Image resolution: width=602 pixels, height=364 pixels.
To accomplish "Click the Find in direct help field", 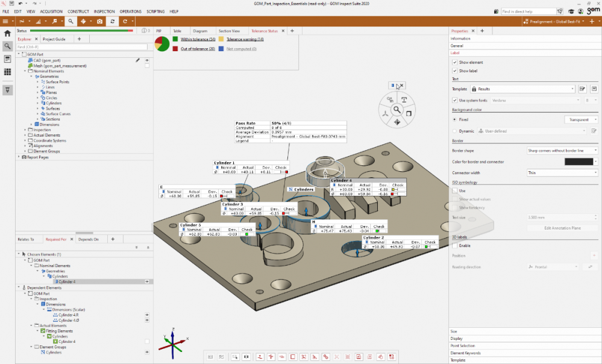I will (528, 11).
